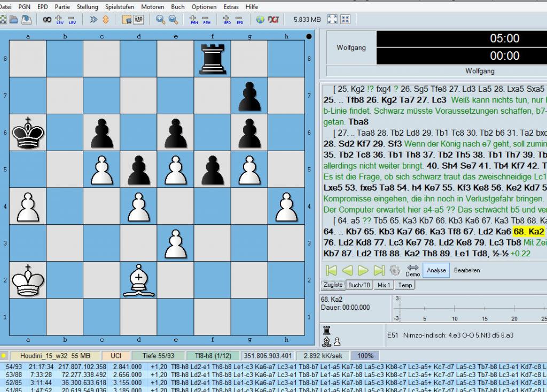This screenshot has width=547, height=392.
Task: Enable the Analyse mode button
Action: coord(436,270)
